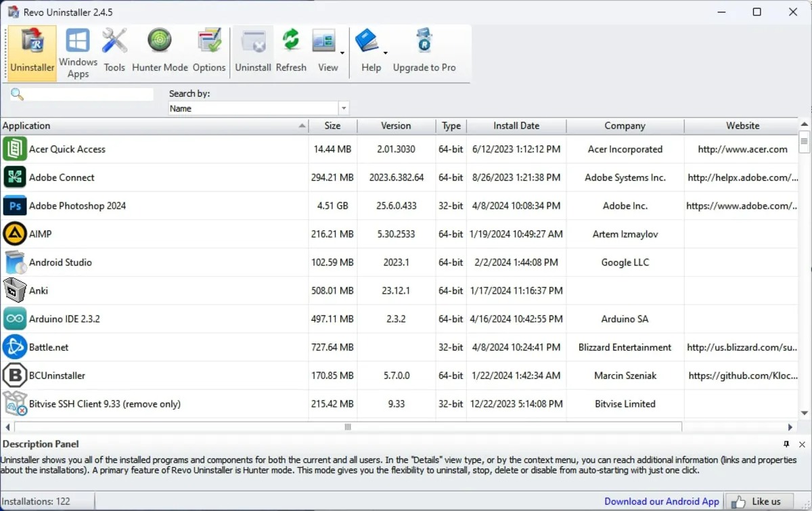Click horizontal scrollbar left arrow
The height and width of the screenshot is (511, 812).
[7, 427]
